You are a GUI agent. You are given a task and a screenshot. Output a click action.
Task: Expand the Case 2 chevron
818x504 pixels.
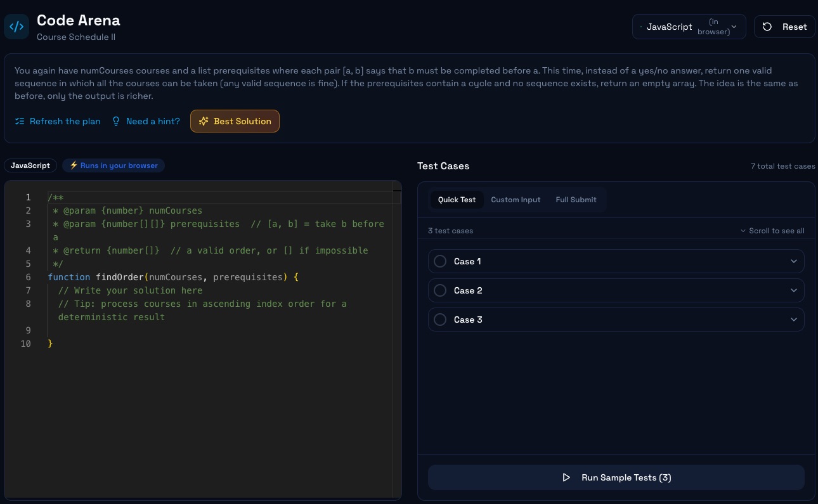click(794, 290)
